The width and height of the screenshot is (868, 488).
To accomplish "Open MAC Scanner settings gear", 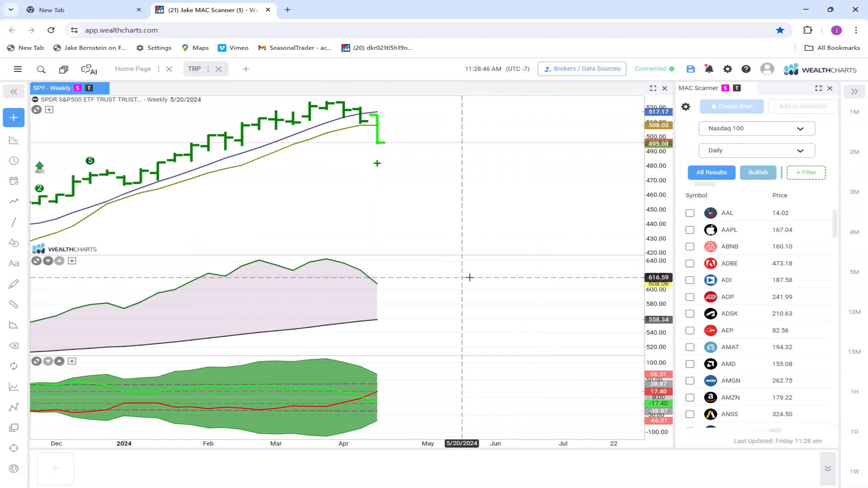I will [686, 107].
